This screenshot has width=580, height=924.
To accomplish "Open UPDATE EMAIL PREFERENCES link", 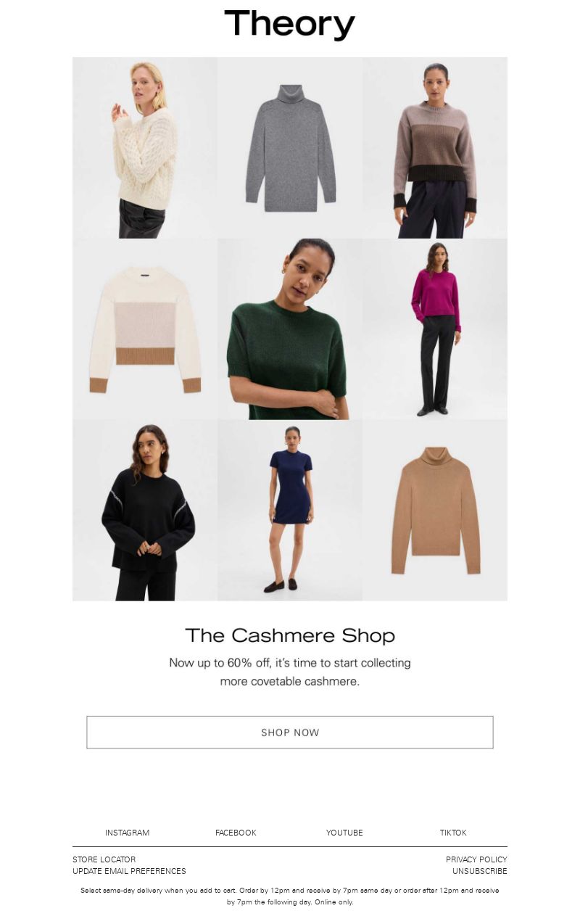I will tap(129, 871).
